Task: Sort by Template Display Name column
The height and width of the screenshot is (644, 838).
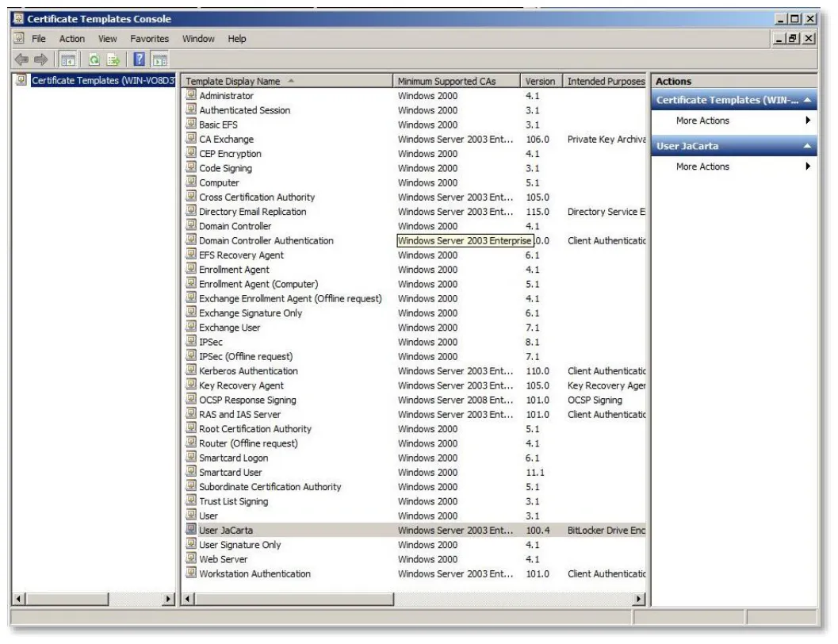Action: point(287,81)
